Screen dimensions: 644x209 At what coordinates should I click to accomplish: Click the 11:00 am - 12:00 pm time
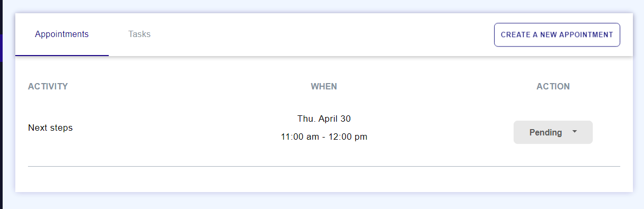(324, 137)
